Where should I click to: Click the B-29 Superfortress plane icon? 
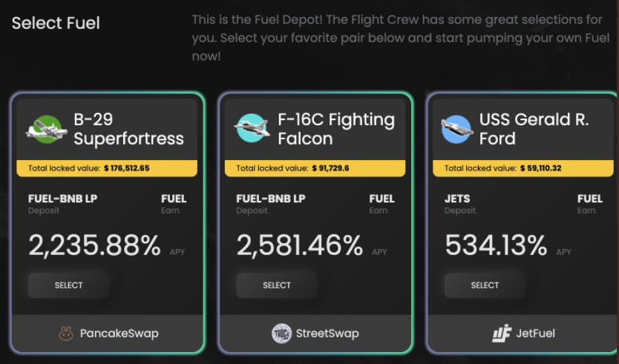47,129
